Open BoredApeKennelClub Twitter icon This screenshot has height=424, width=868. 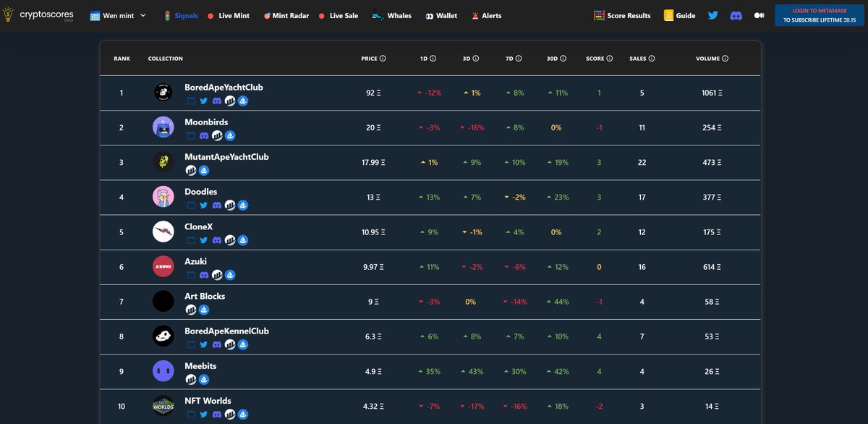click(x=204, y=344)
